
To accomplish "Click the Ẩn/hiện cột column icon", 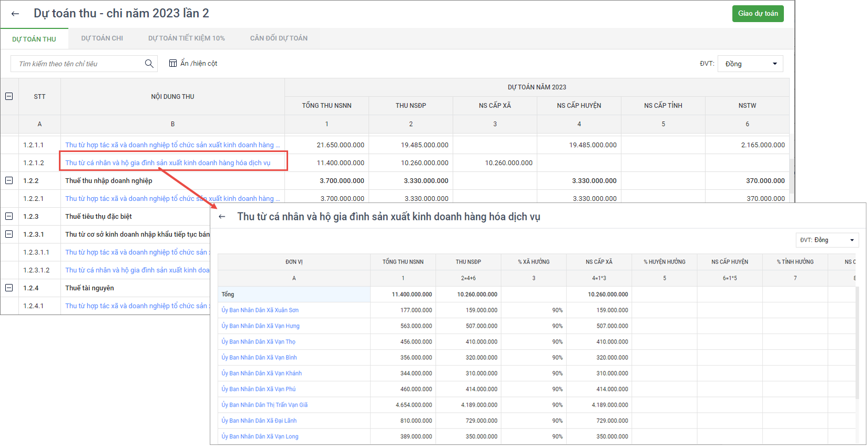I will click(173, 64).
